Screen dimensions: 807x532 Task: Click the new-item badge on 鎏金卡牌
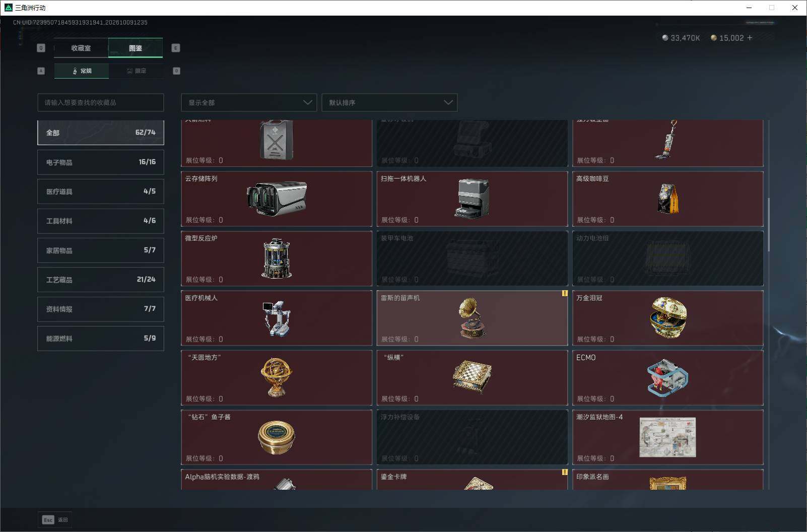[x=565, y=472]
